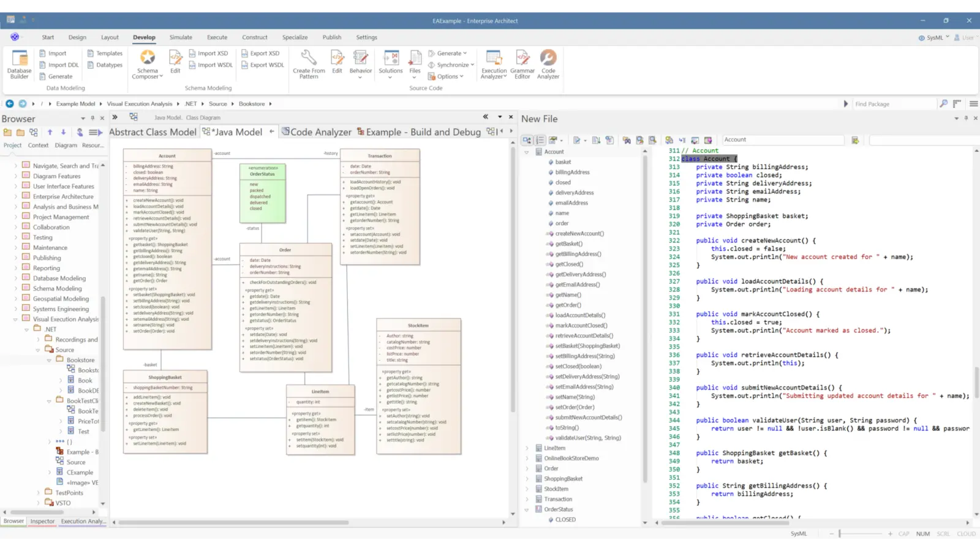Open the Solutions tool
Image resolution: width=980 pixels, height=551 pixels.
390,64
